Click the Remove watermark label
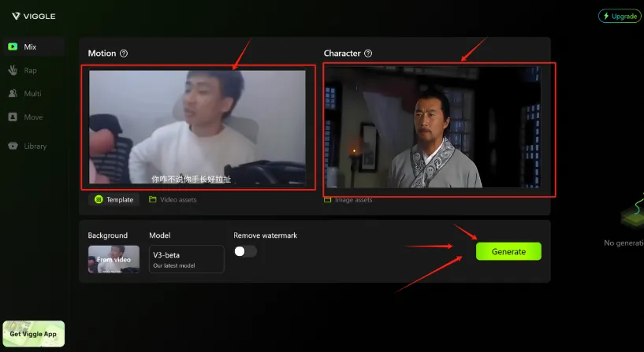Viewport: 644px width, 352px height. pos(266,235)
